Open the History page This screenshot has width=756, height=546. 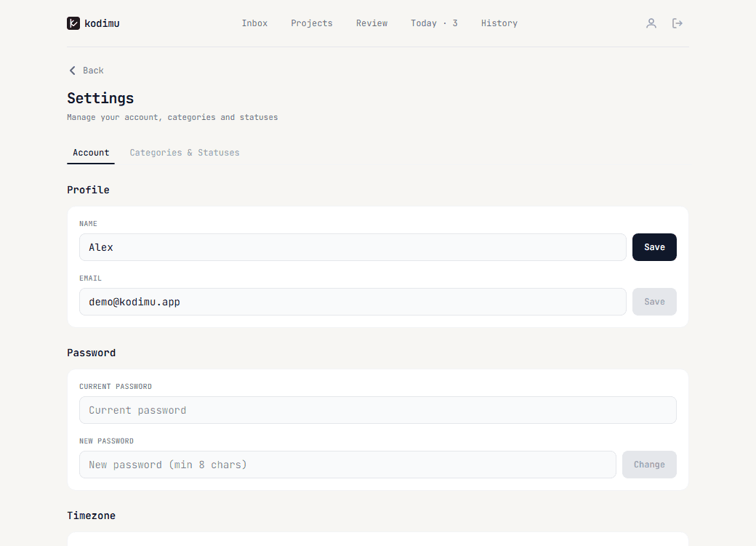pos(499,23)
